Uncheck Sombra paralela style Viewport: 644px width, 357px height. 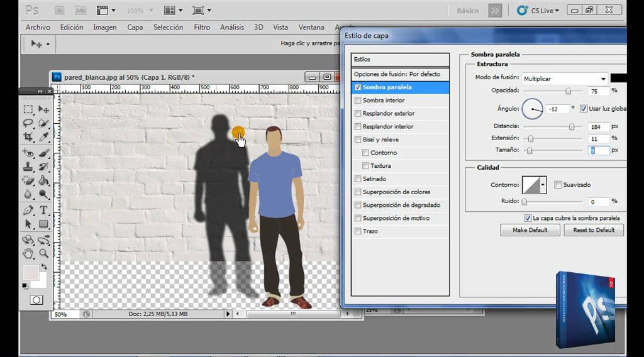(358, 87)
